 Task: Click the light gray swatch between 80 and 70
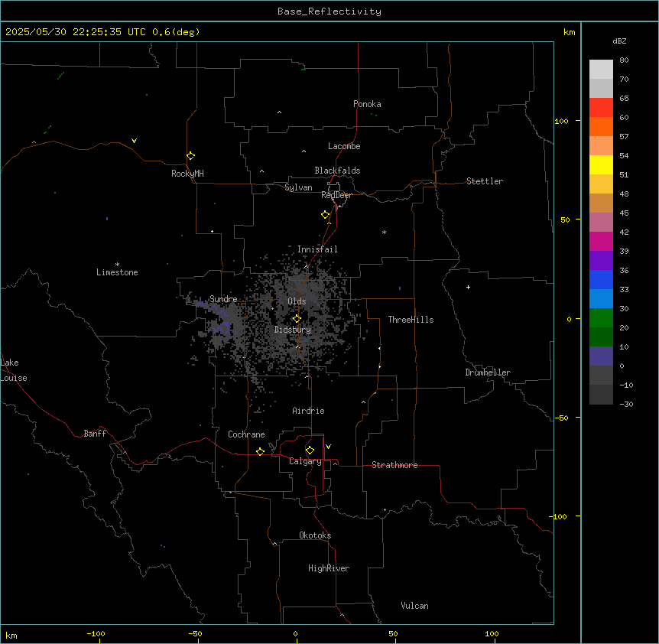(601, 69)
